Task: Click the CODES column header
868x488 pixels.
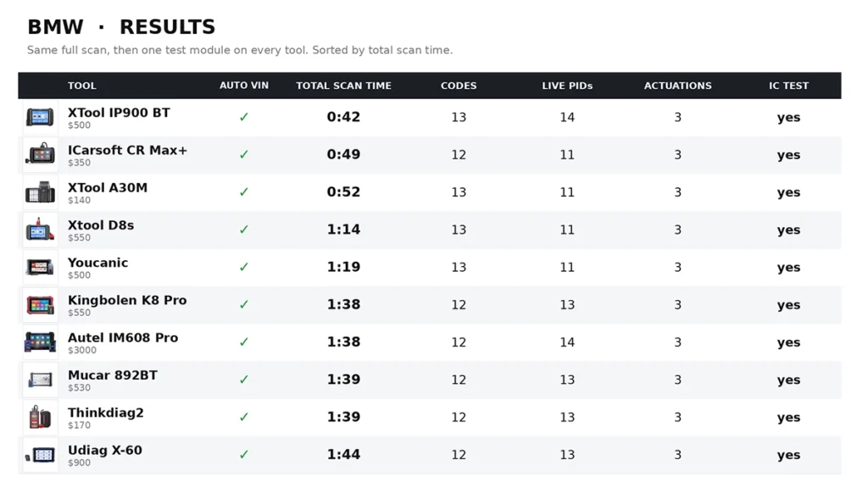Action: coord(459,86)
